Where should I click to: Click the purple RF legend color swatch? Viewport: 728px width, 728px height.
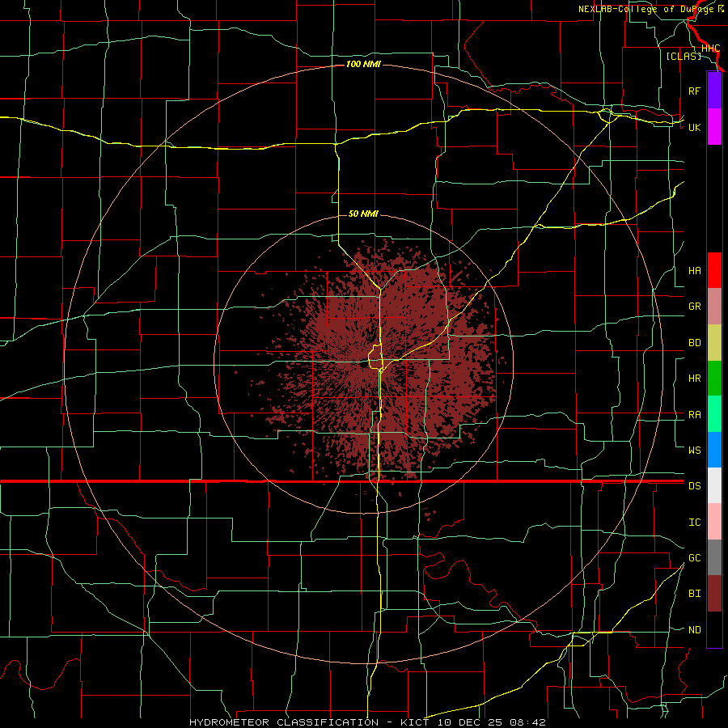point(714,91)
